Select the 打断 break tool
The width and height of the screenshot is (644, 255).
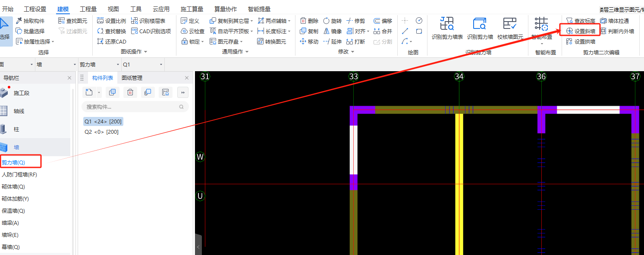point(355,41)
